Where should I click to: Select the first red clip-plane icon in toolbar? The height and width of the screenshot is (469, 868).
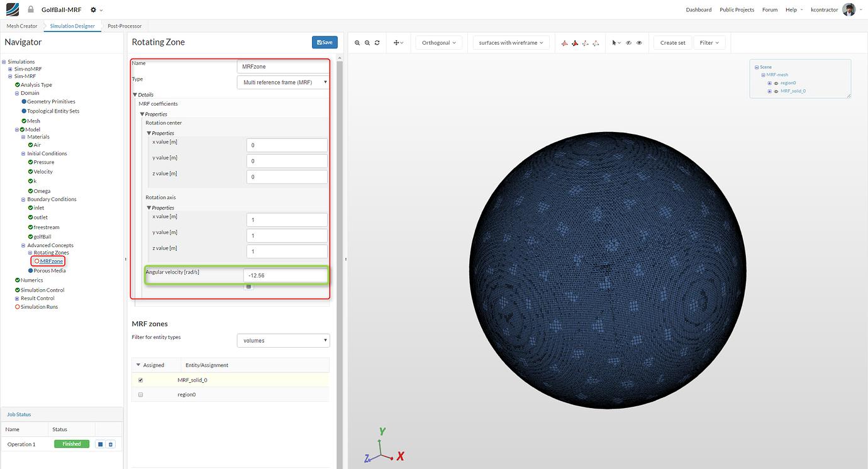564,42
